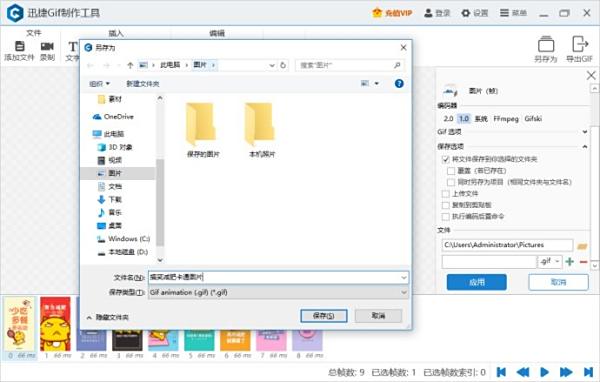Click the 录制 record icon

[x=47, y=46]
